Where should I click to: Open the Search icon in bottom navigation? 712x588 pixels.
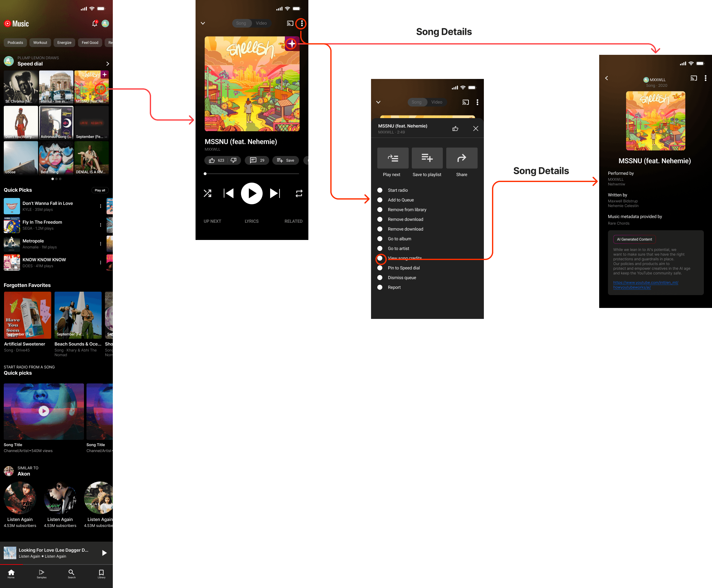(71, 573)
